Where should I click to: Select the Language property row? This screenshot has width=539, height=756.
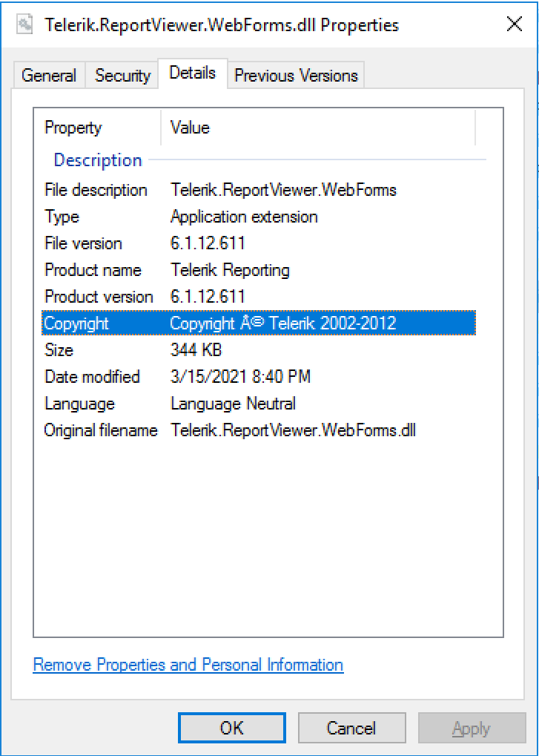pos(79,404)
